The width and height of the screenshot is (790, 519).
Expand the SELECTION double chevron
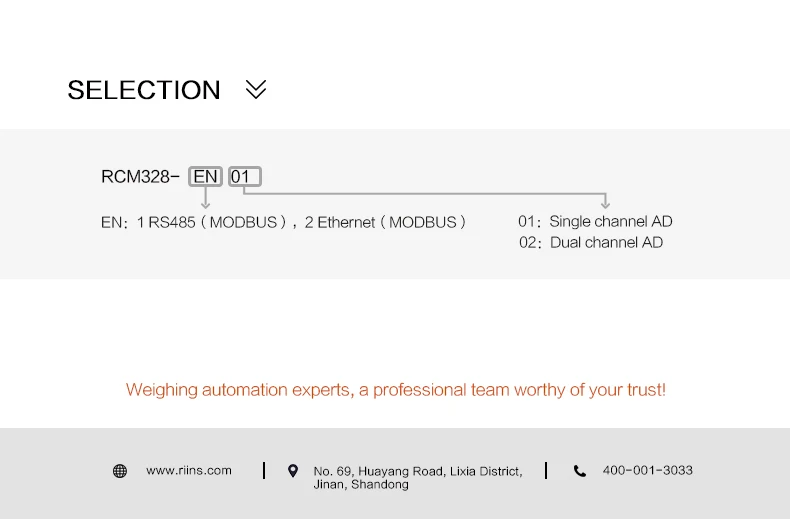pyautogui.click(x=256, y=90)
